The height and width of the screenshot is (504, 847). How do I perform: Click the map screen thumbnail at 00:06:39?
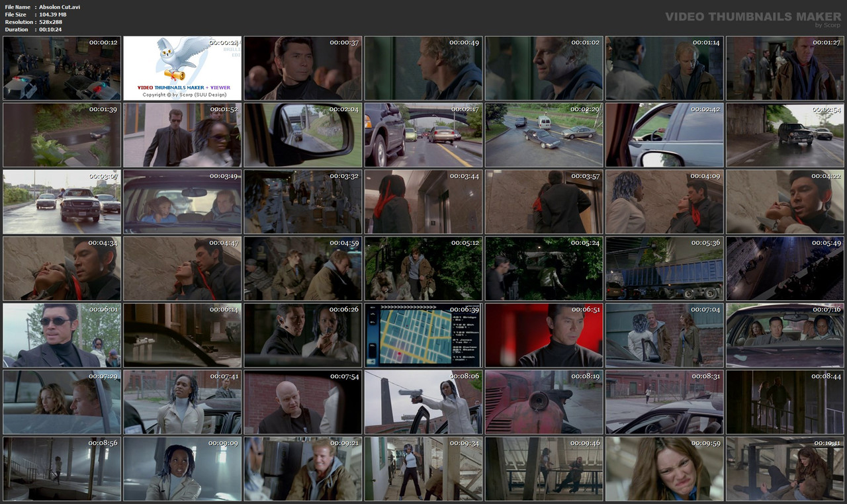pos(423,335)
